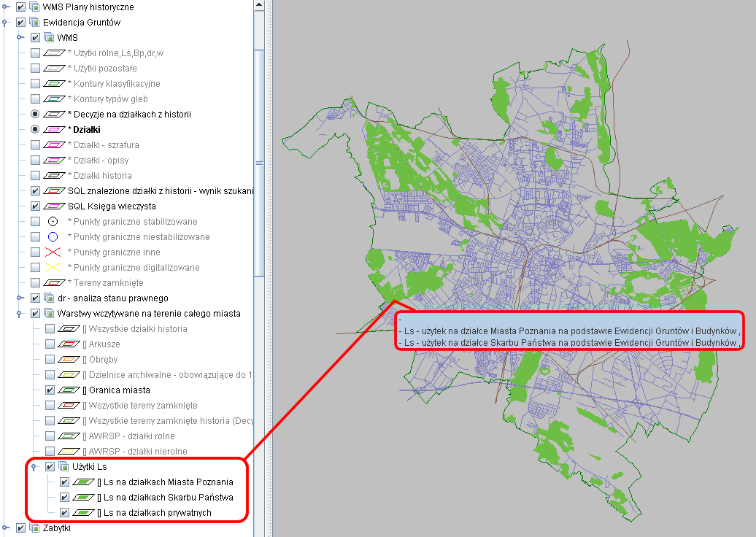
Task: Click the SQL Księga wieczysta magenta icon
Action: [53, 206]
